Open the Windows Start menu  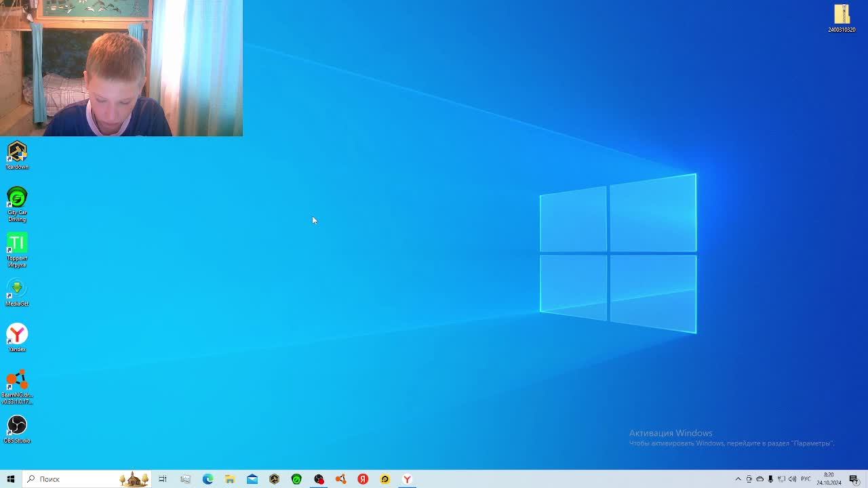tap(11, 479)
